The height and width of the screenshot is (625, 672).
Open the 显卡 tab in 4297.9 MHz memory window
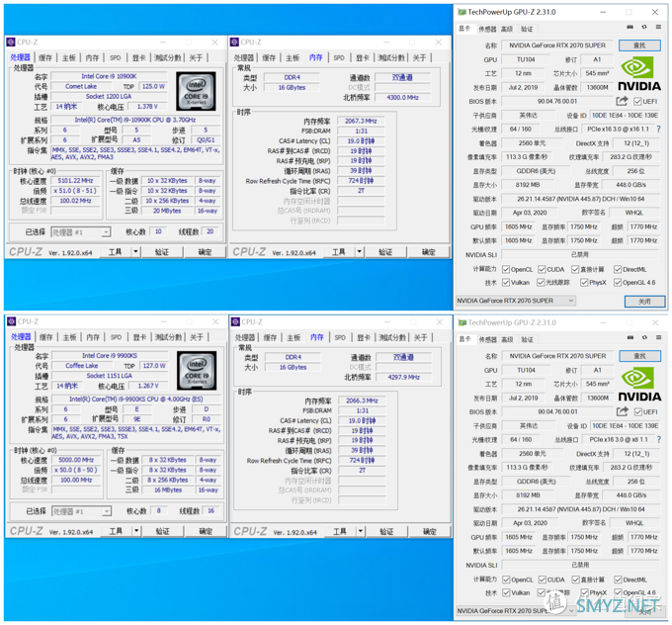364,337
